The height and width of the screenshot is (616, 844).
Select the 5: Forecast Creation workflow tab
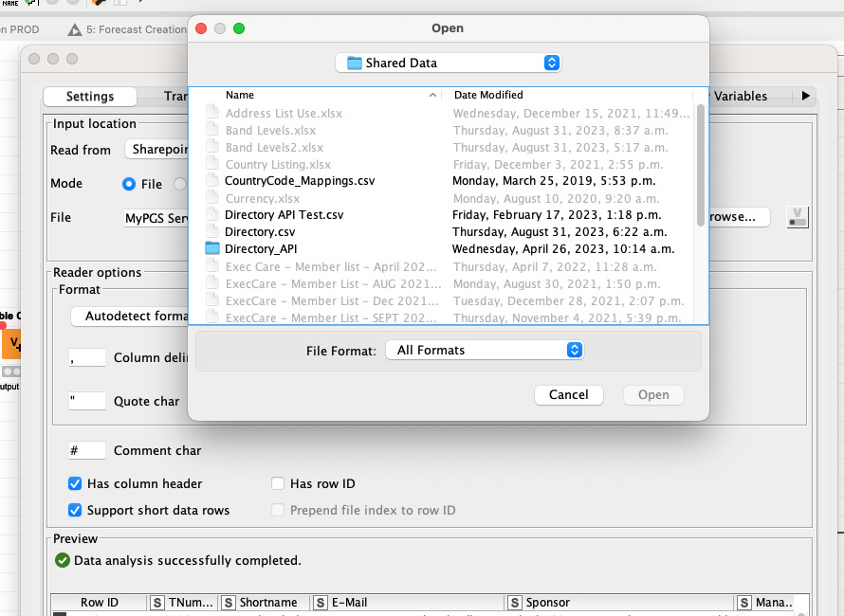[127, 29]
